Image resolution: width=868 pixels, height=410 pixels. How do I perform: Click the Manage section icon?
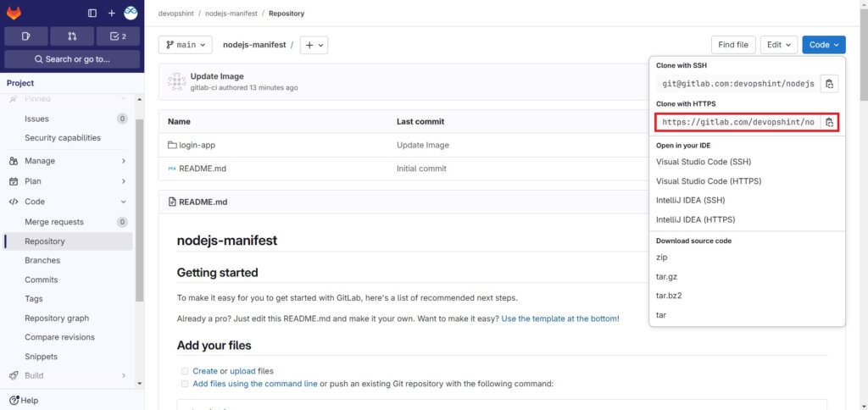[14, 161]
